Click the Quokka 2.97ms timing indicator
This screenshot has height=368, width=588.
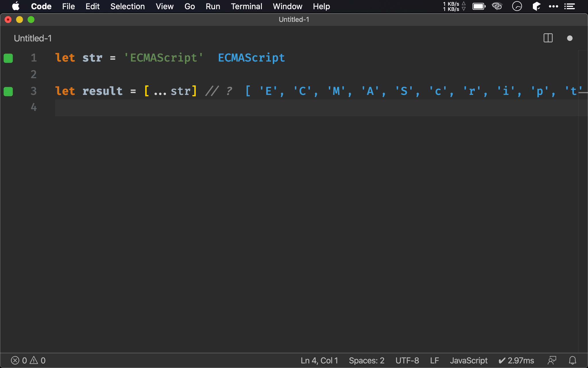[516, 360]
